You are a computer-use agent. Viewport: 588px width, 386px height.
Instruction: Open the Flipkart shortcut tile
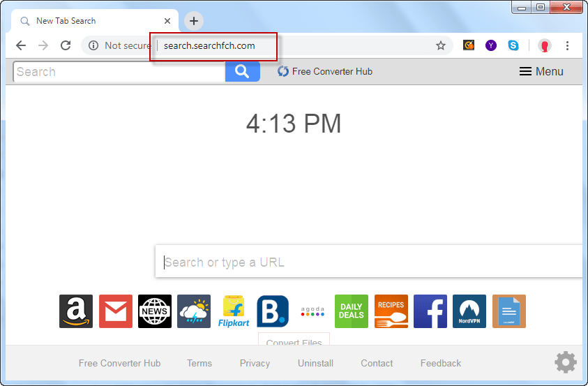click(234, 311)
